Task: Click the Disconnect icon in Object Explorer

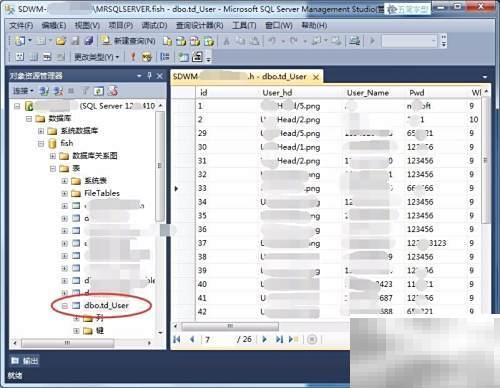Action: [59, 91]
